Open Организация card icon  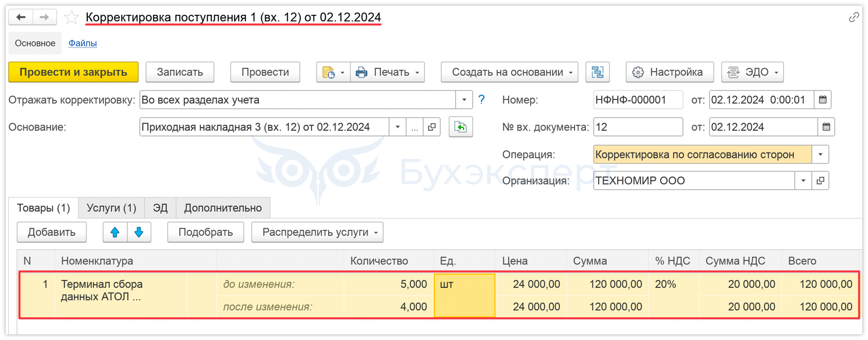(x=821, y=181)
